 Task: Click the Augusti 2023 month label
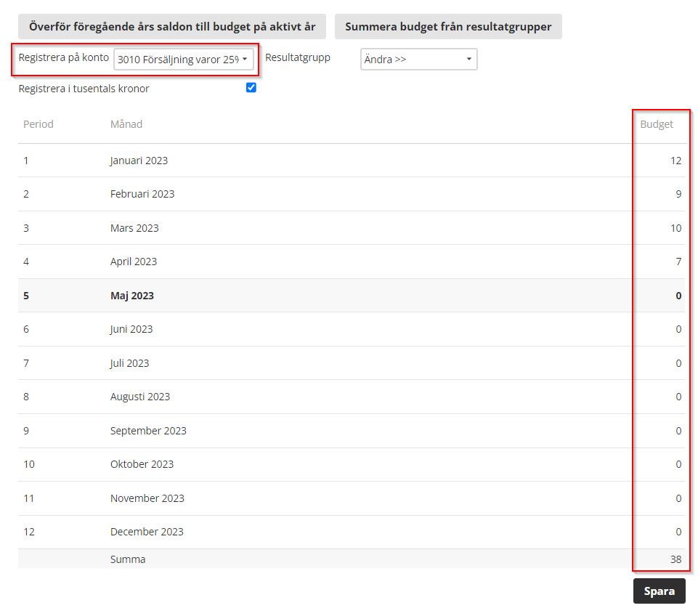coord(140,397)
